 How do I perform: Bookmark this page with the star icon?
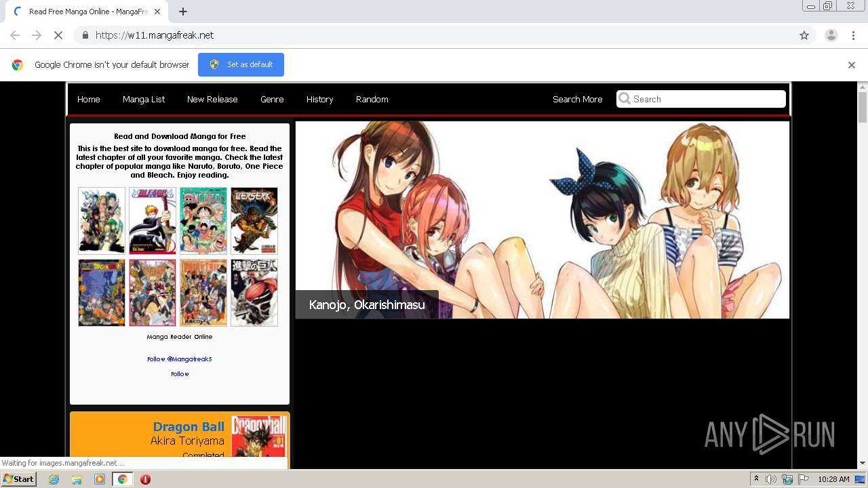(804, 35)
